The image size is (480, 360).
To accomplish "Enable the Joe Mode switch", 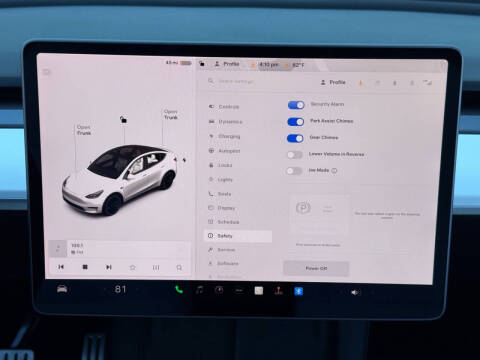I will [x=294, y=171].
